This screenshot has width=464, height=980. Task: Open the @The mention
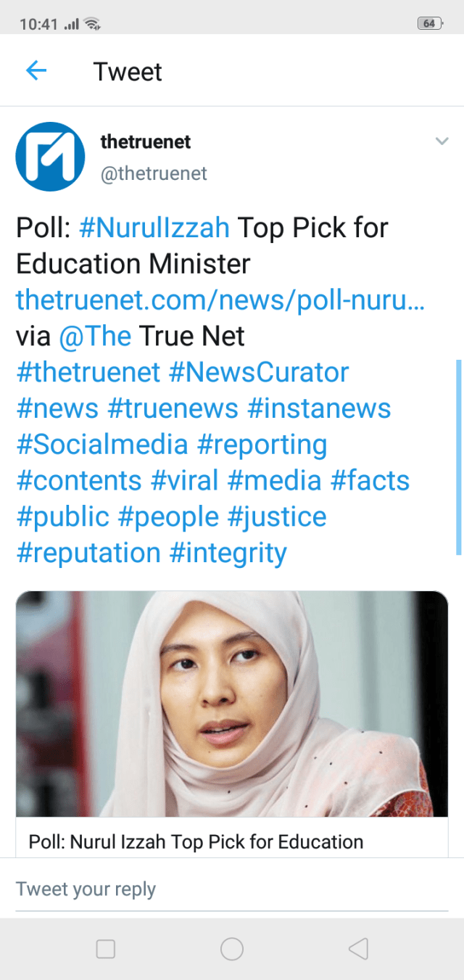tap(95, 336)
